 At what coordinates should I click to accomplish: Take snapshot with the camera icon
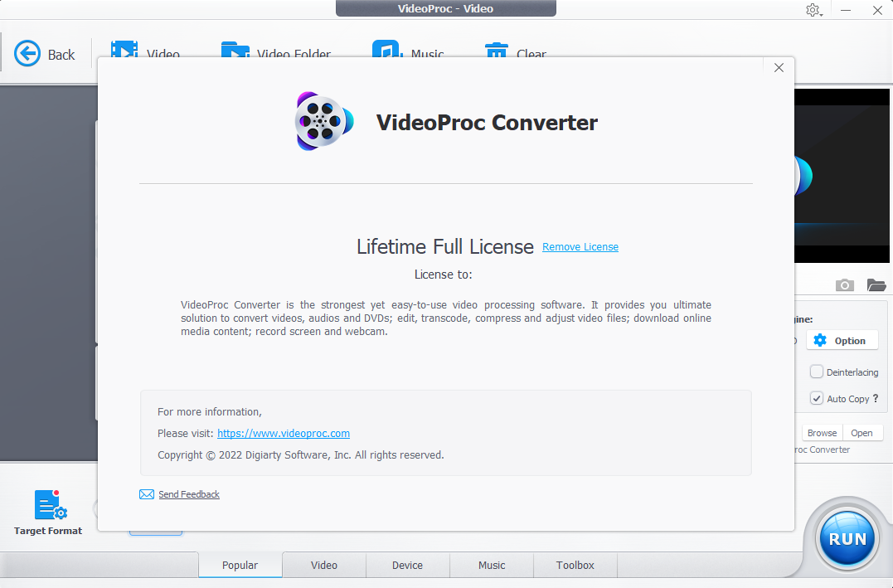(844, 285)
